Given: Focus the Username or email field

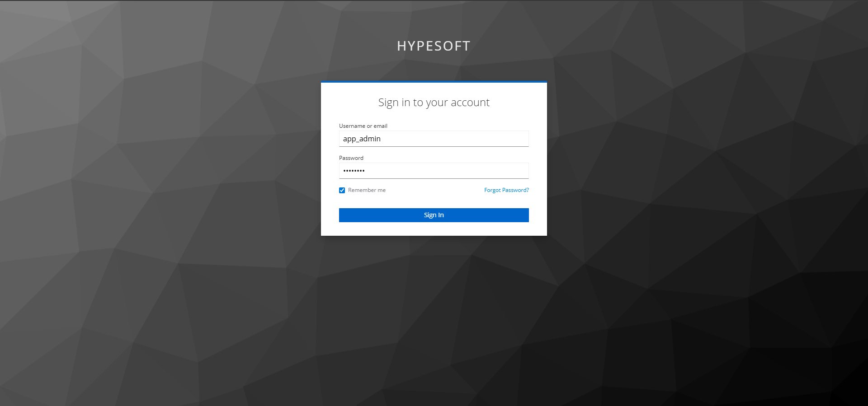Looking at the screenshot, I should coord(434,139).
